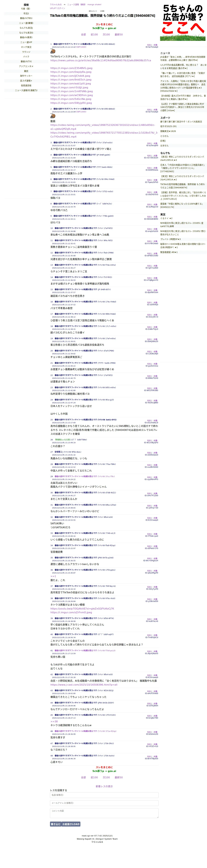Click into the コメント内容 textarea

click(x=104, y=813)
